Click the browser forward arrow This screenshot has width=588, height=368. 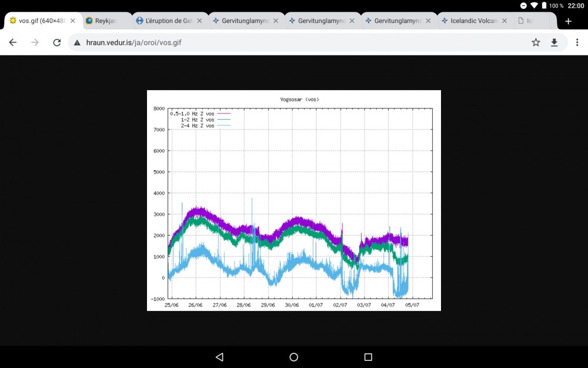(x=35, y=42)
